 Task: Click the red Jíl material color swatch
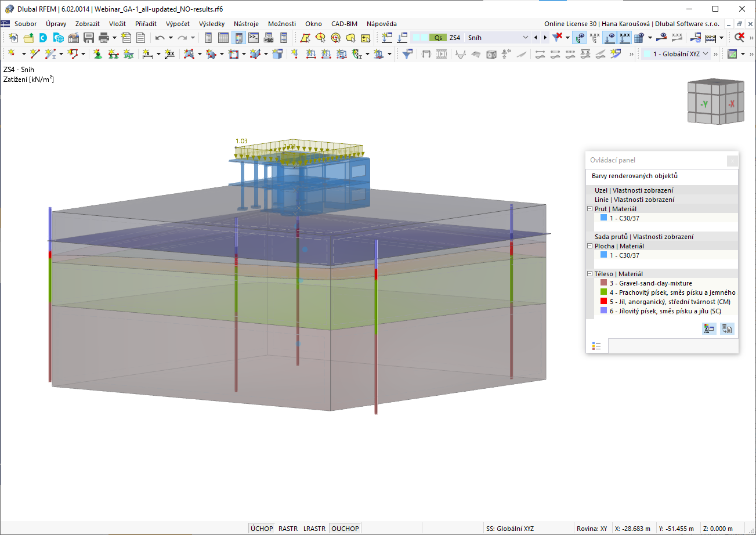[x=603, y=302]
